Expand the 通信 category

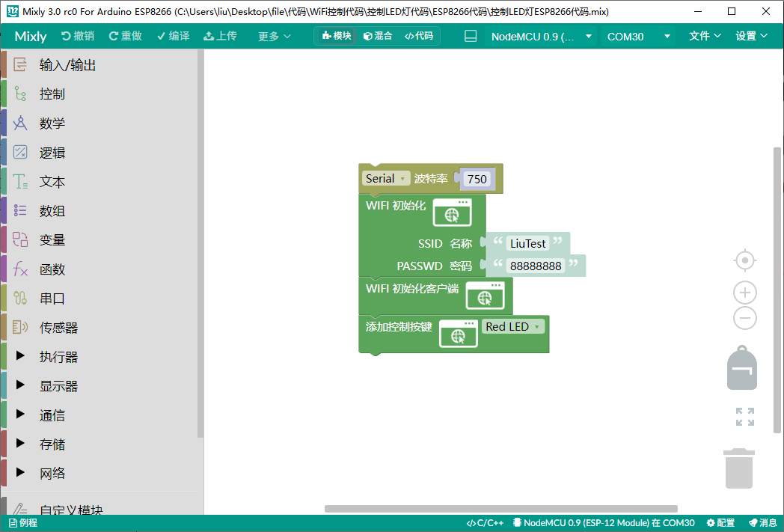(x=20, y=414)
